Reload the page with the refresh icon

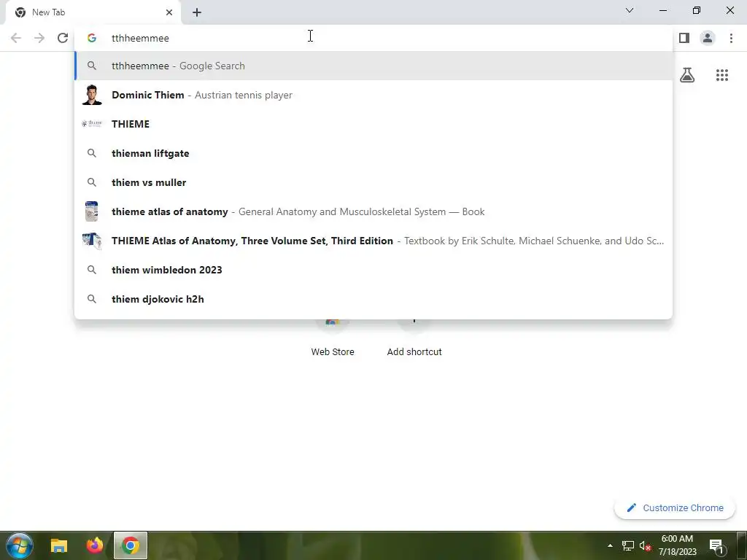(x=63, y=38)
